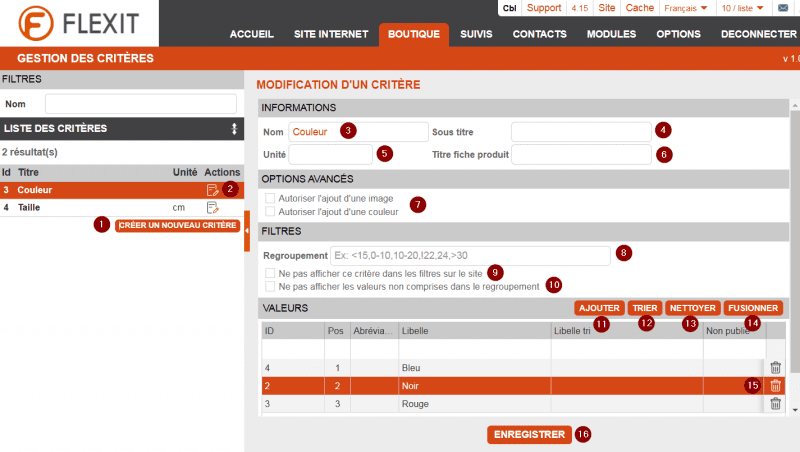Image resolution: width=800 pixels, height=452 pixels.
Task: Click 'Créer un nouveau critère' button
Action: tap(177, 225)
